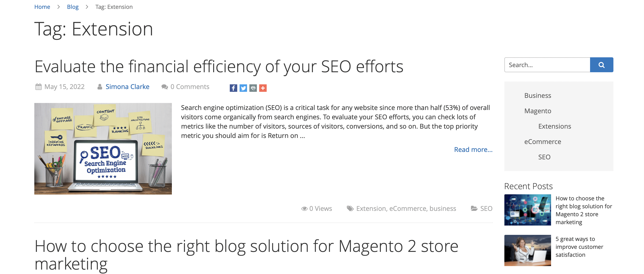The width and height of the screenshot is (644, 274).
Task: Click the comments bubble icon
Action: pos(164,87)
